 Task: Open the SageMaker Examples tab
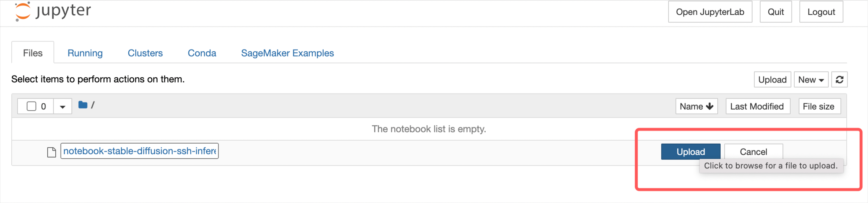pos(287,53)
